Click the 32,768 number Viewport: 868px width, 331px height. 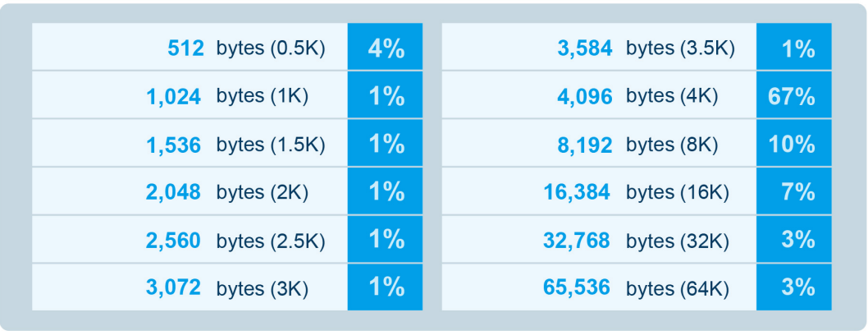click(x=577, y=241)
